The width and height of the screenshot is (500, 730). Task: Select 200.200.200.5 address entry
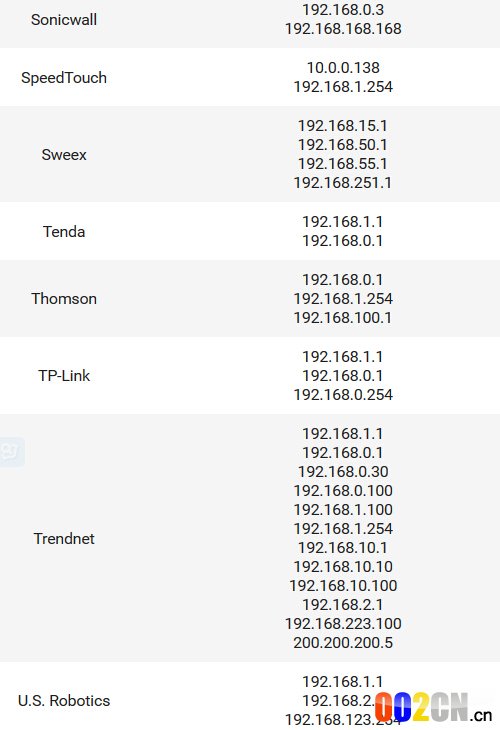click(343, 642)
